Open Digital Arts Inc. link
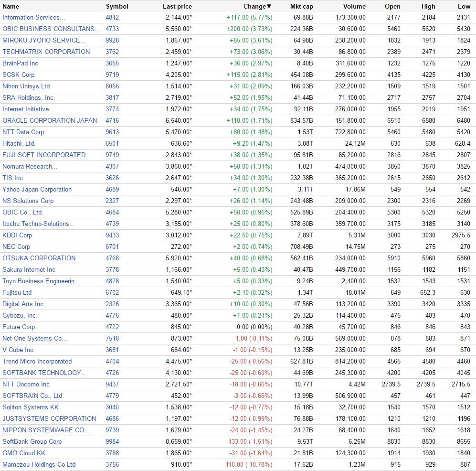Screen dimensions: 476x471 point(24,304)
